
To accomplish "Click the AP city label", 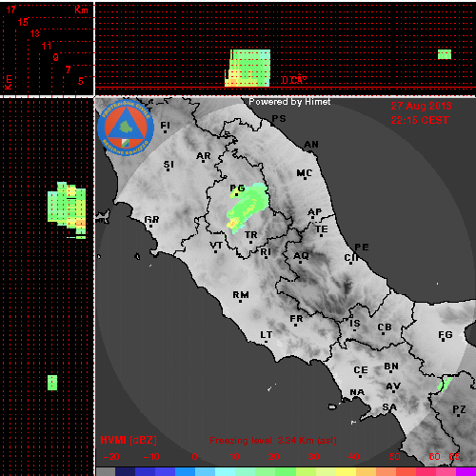I will coord(315,211).
